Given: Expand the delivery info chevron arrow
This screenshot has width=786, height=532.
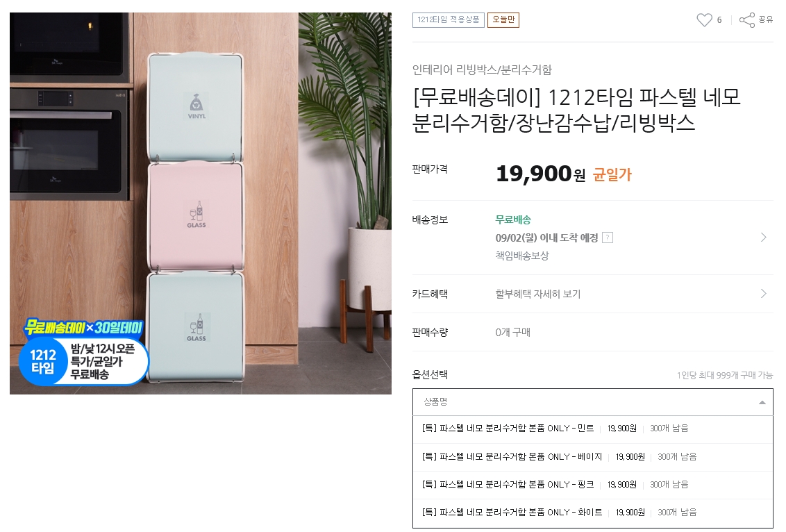Looking at the screenshot, I should 764,237.
